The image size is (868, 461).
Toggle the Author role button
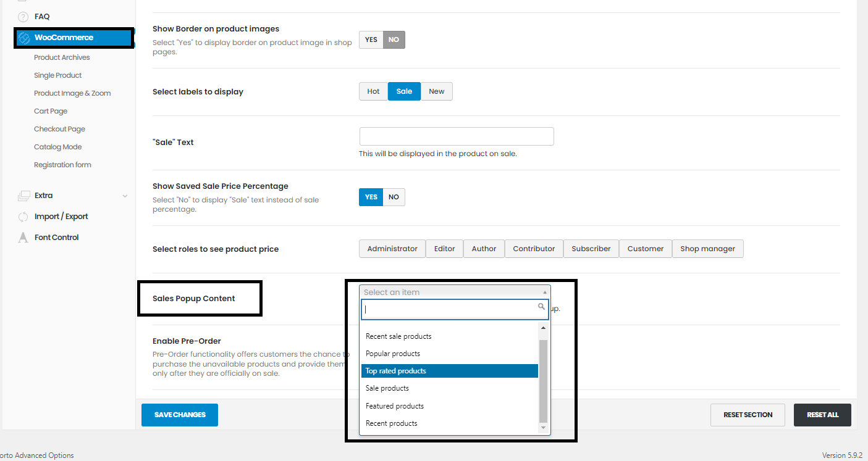click(x=484, y=249)
